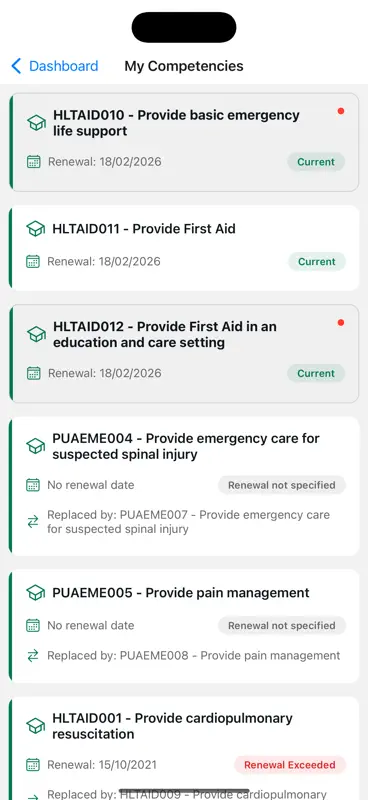This screenshot has height=800, width=368.
Task: Click the Renewal Exceeded badge on HLTAID001
Action: tap(290, 765)
